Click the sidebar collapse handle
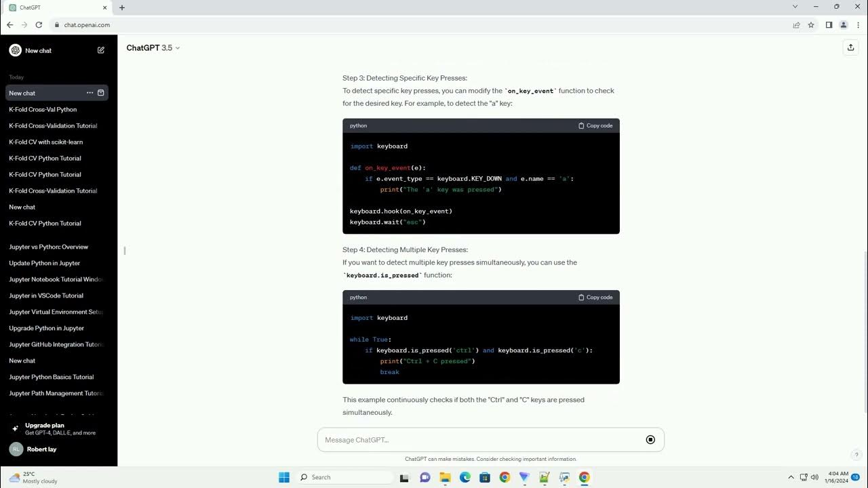868x488 pixels. pyautogui.click(x=125, y=250)
